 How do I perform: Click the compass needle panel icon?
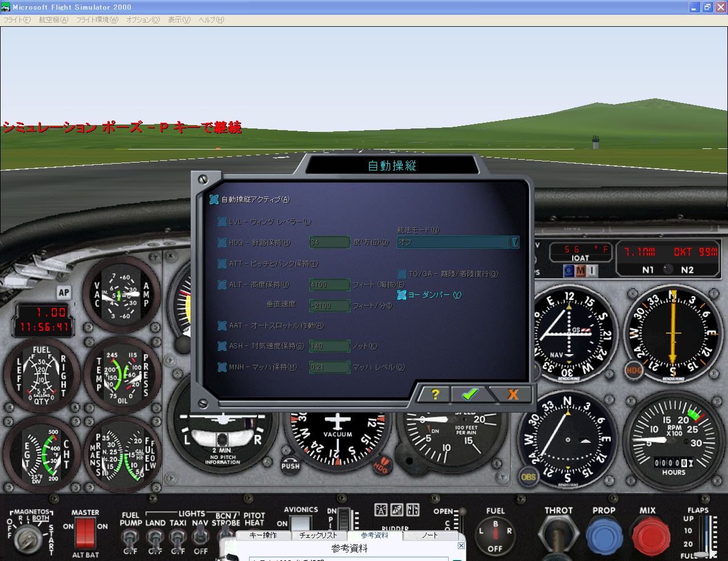(x=396, y=510)
